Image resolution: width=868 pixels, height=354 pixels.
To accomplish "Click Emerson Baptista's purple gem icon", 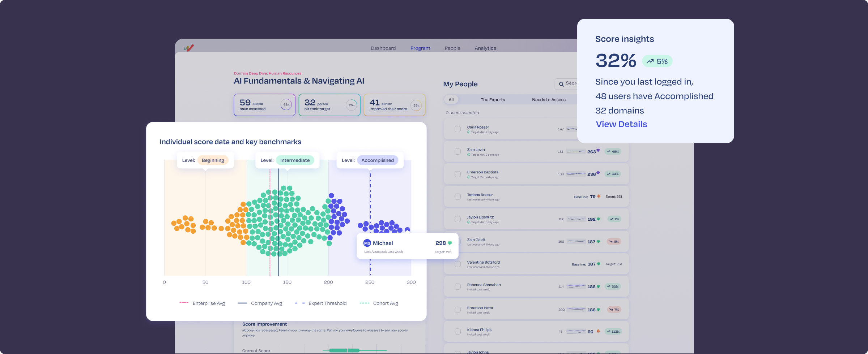I will pos(598,173).
